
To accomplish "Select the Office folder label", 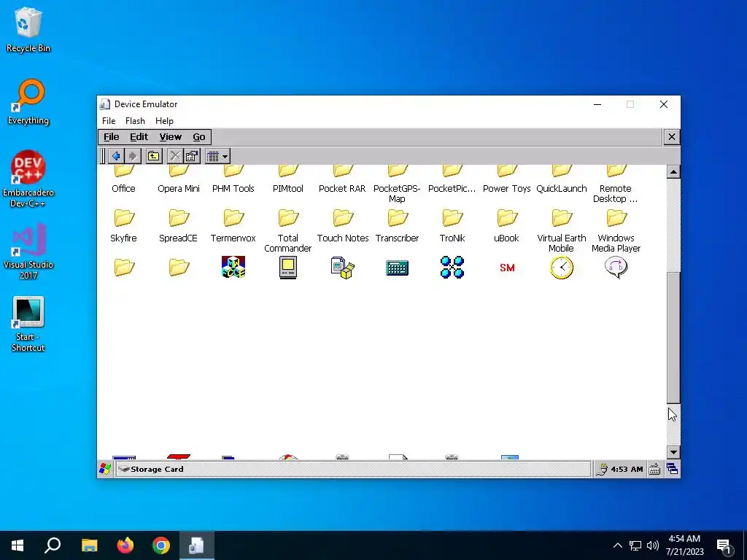I will (124, 189).
